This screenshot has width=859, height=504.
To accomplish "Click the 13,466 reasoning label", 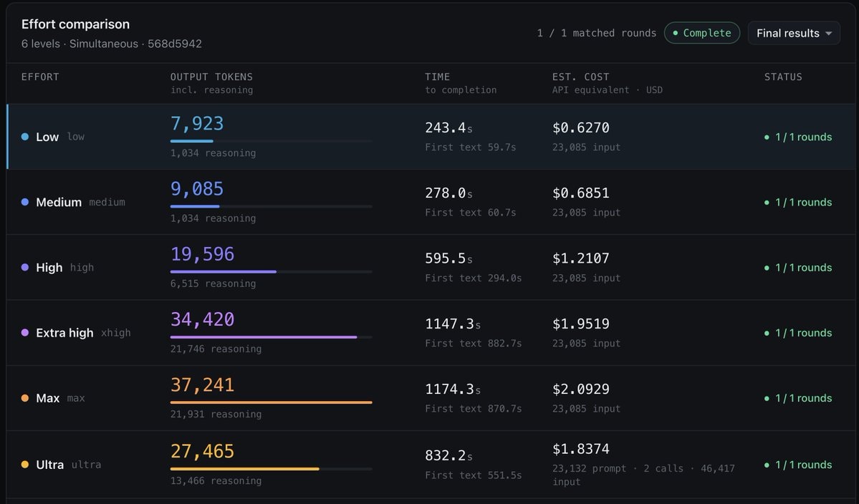I will (x=216, y=480).
